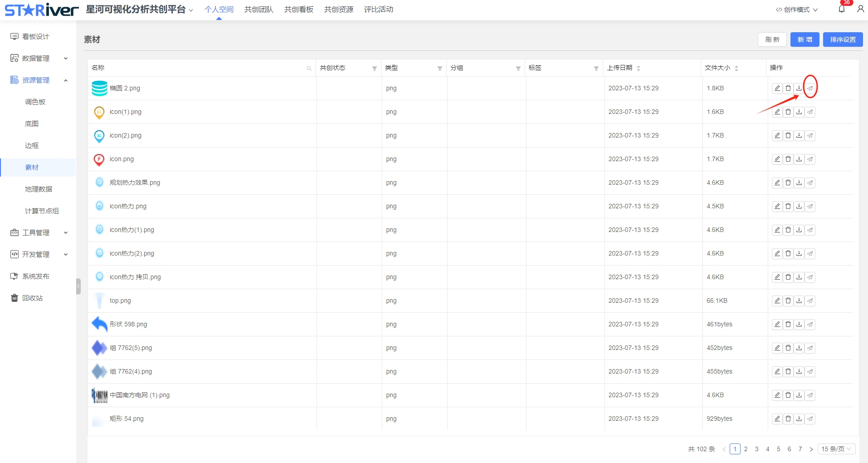Viewport: 868px width, 463px height.
Task: Open the 创作模式 dropdown
Action: pos(796,10)
